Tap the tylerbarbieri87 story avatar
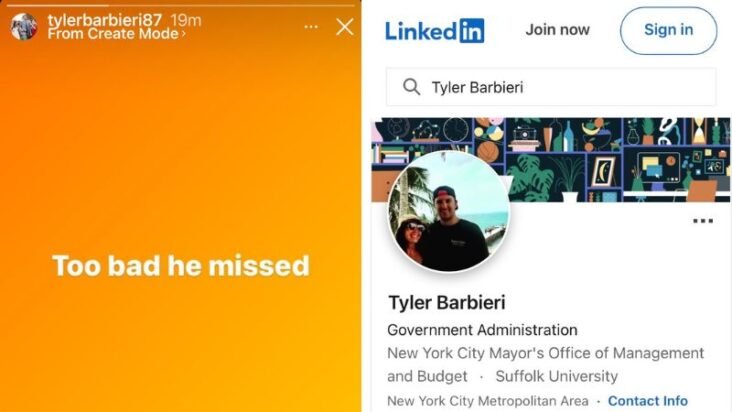Image resolution: width=732 pixels, height=412 pixels. pyautogui.click(x=23, y=27)
